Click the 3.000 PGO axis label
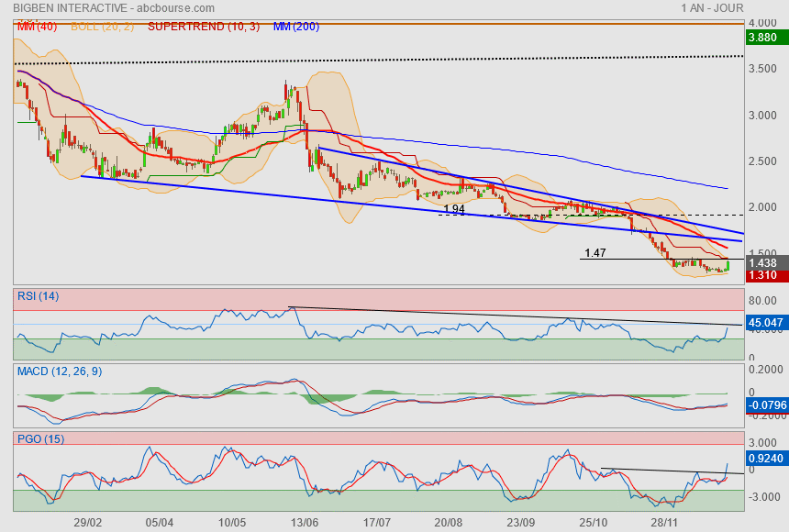This screenshot has height=532, width=789. click(762, 443)
